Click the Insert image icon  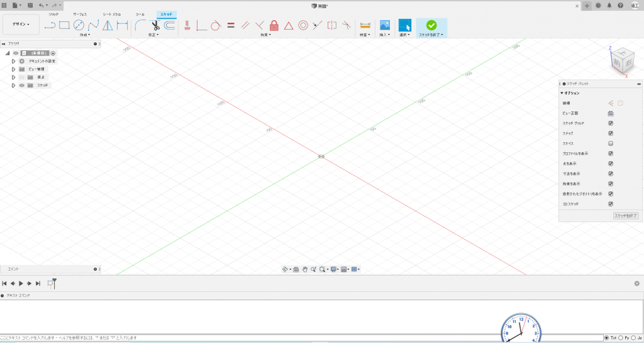(384, 25)
